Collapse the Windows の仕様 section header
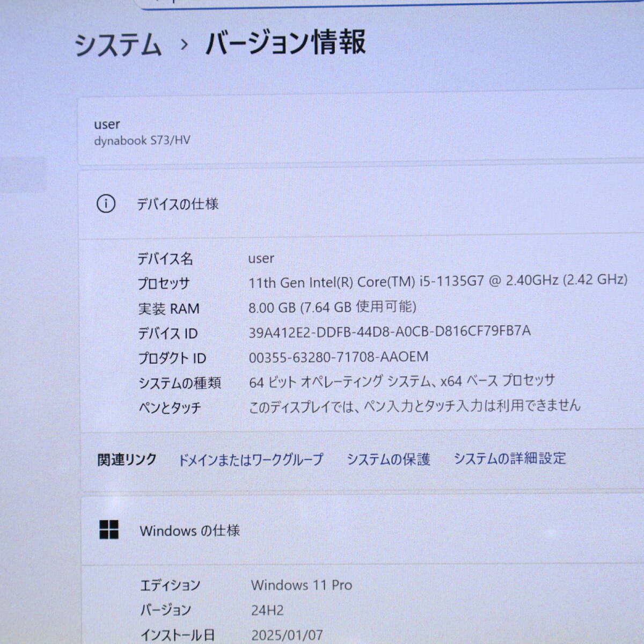Image resolution: width=644 pixels, height=644 pixels. 363,530
